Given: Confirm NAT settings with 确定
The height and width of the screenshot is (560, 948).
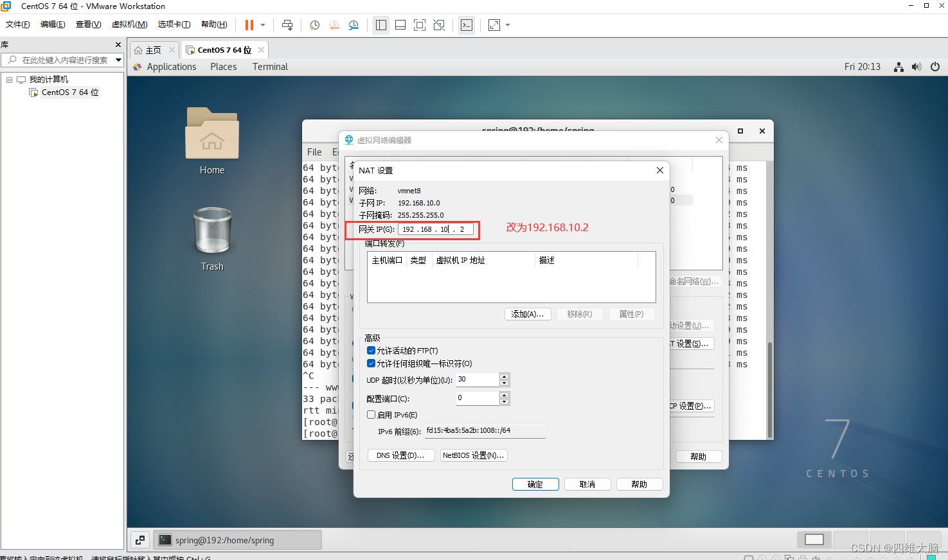Looking at the screenshot, I should (x=535, y=484).
